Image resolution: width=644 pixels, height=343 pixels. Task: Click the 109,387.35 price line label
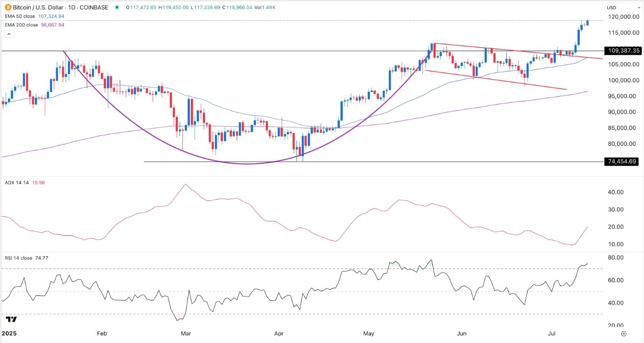point(623,50)
